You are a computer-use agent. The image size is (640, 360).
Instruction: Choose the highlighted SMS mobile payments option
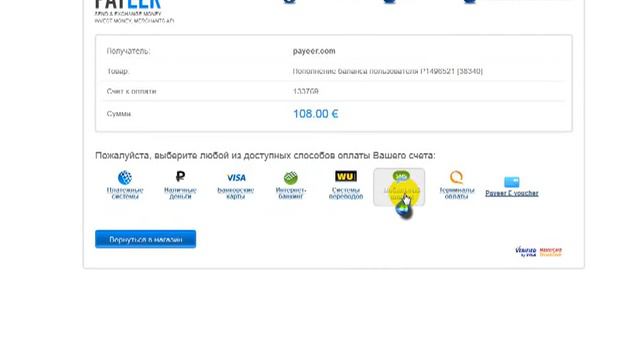pyautogui.click(x=399, y=187)
